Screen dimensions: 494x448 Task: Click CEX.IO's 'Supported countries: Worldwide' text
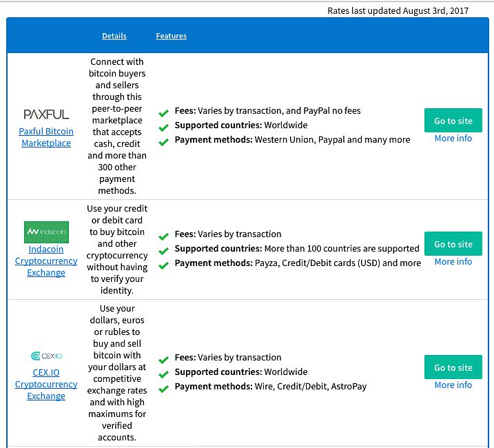pos(241,371)
